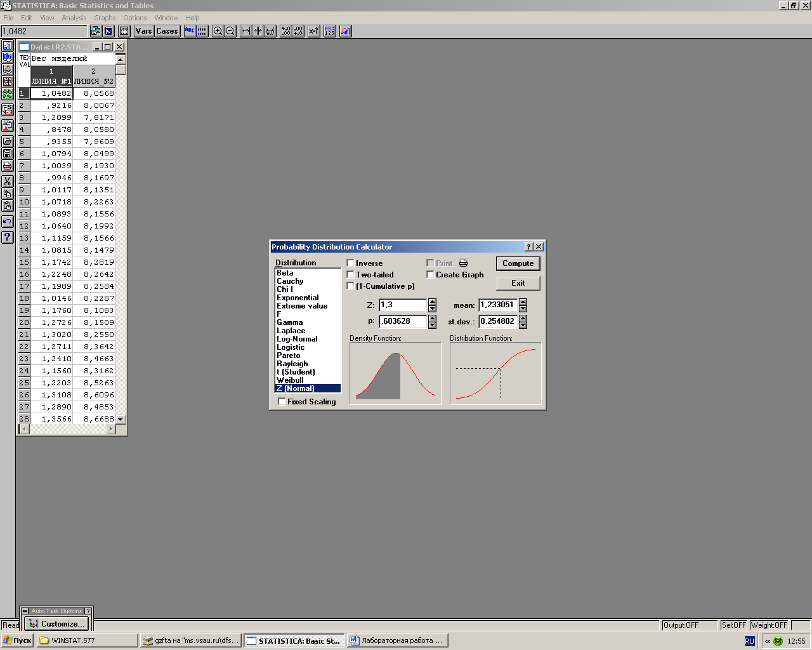Select Beta in the Distribution list

tap(308, 273)
